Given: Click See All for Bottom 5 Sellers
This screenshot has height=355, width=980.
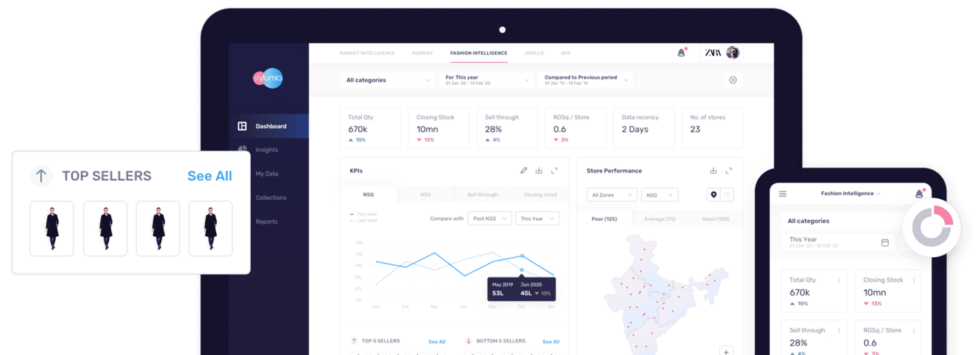Looking at the screenshot, I should (551, 342).
